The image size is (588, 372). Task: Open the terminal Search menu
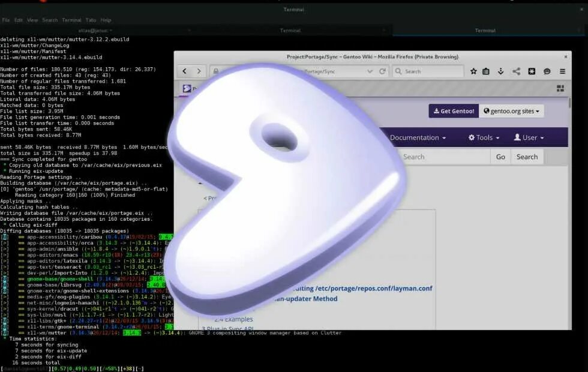[50, 20]
